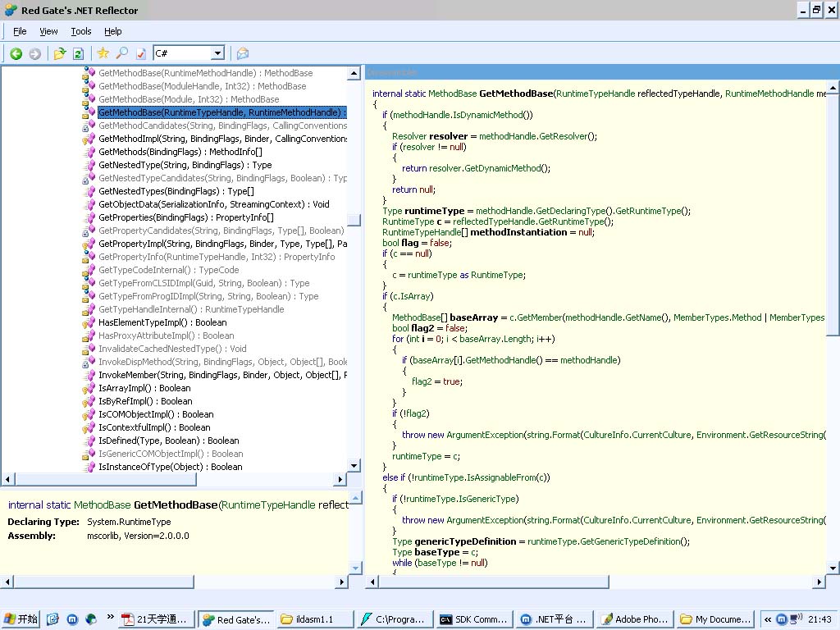Select IsArrayImpl() : Boolean item
Screen dimensions: 840x630
click(144, 388)
